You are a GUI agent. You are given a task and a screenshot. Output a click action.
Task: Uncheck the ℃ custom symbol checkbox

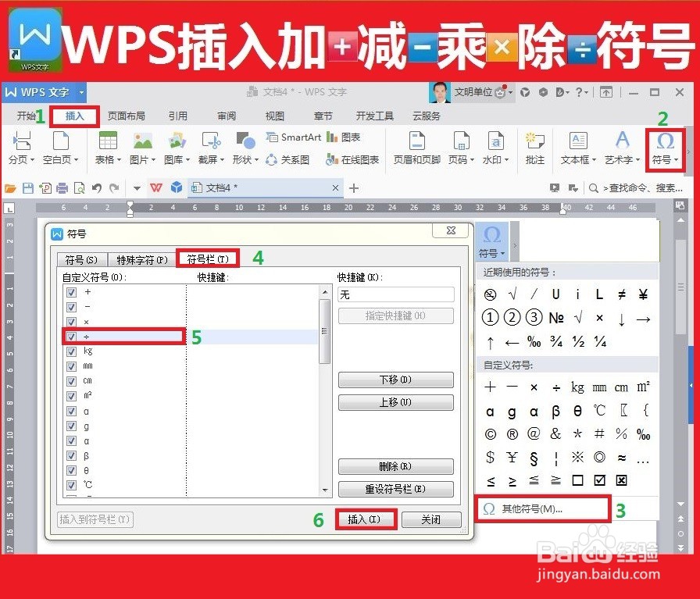point(71,485)
